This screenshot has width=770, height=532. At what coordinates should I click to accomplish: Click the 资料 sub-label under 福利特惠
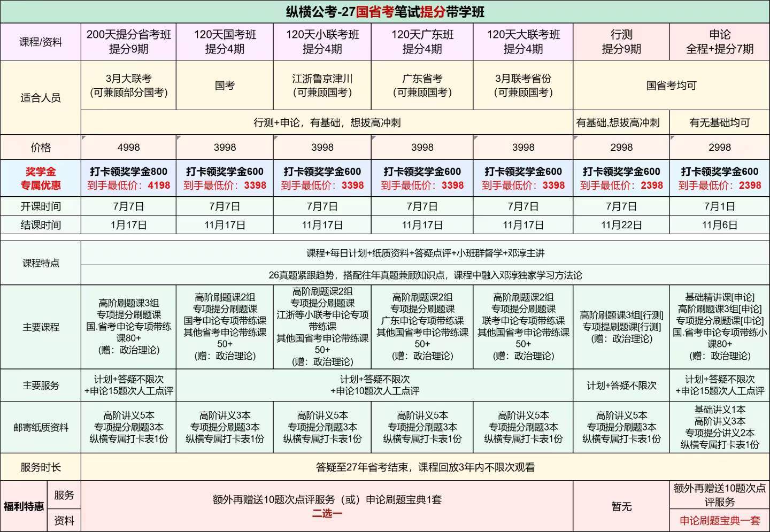(x=64, y=520)
